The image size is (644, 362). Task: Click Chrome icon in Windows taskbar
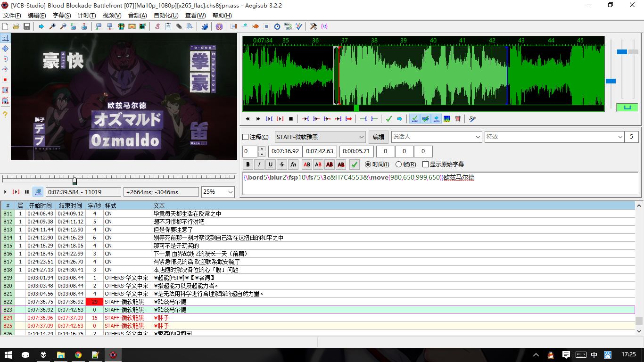pyautogui.click(x=78, y=355)
